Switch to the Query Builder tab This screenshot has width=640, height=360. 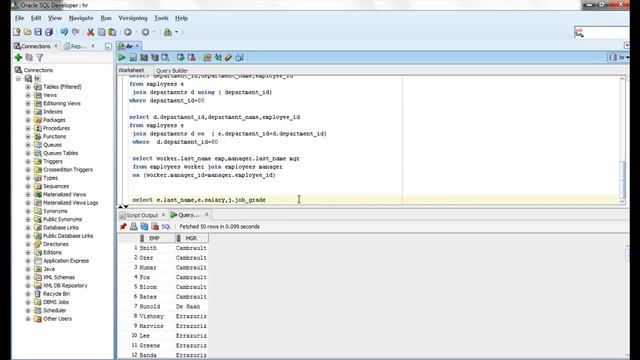click(172, 71)
